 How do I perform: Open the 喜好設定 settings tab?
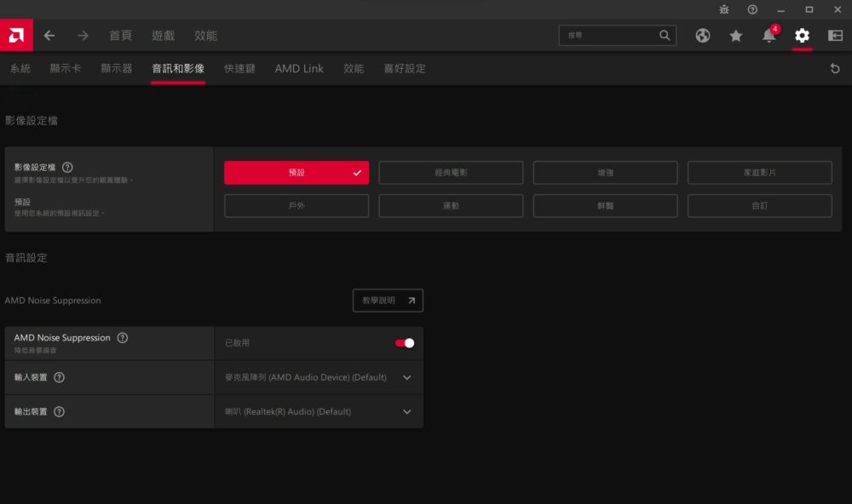405,68
